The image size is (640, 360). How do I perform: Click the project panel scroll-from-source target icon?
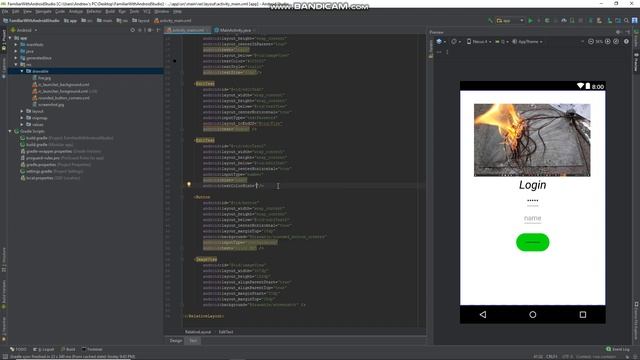point(133,30)
